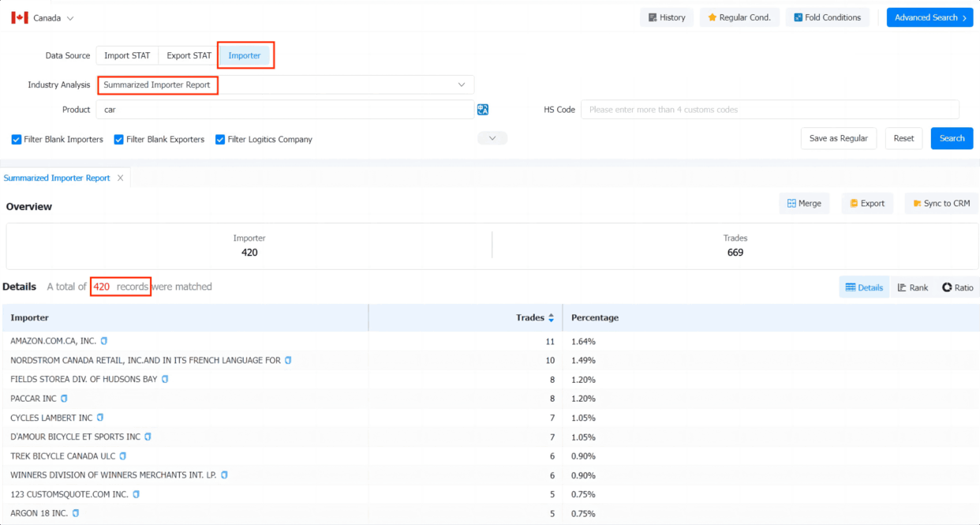Open History
980x525 pixels.
pyautogui.click(x=667, y=17)
